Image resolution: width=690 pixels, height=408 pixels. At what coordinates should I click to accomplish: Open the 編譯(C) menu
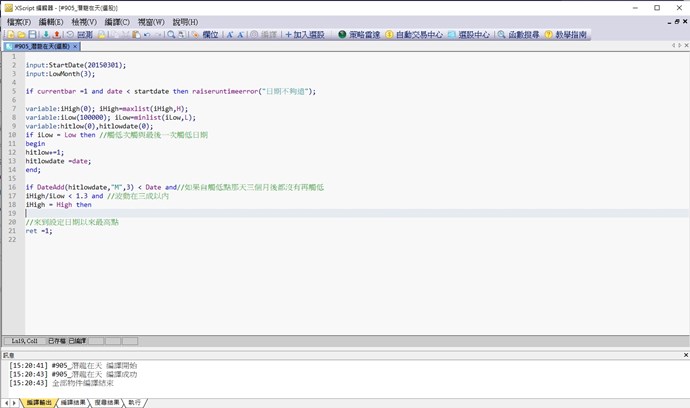tap(117, 21)
